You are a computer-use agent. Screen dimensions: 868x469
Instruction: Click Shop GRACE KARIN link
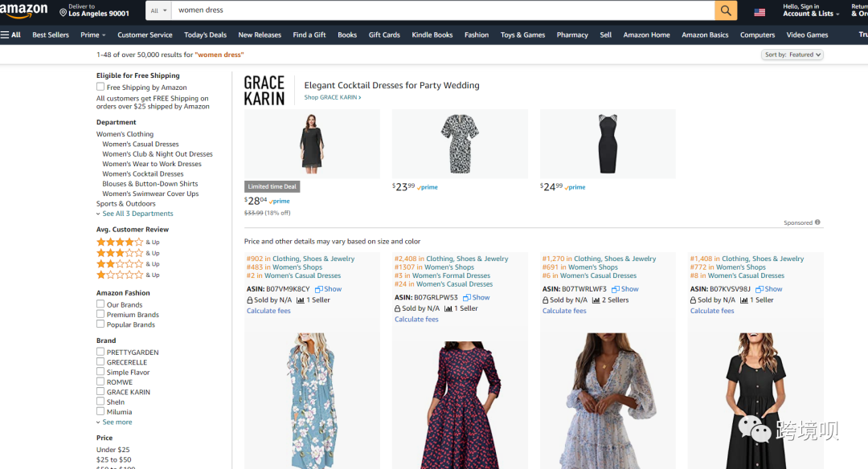(x=333, y=97)
